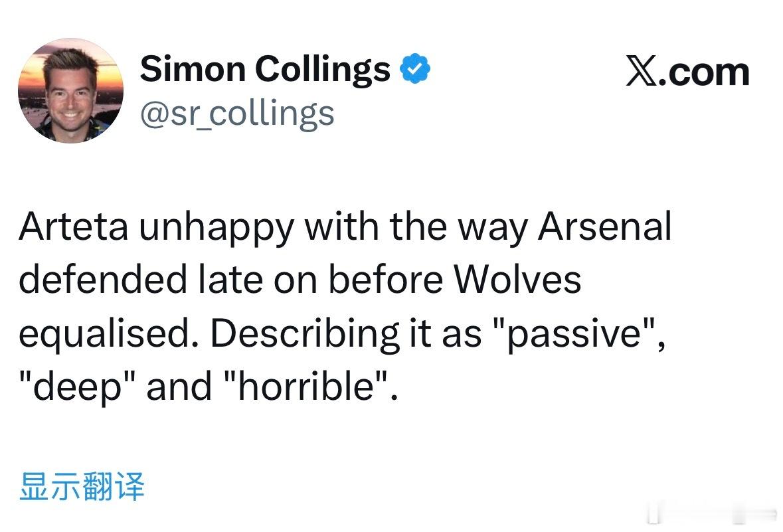
Task: Click the word "unhappy" in the tweet
Action: click(217, 227)
